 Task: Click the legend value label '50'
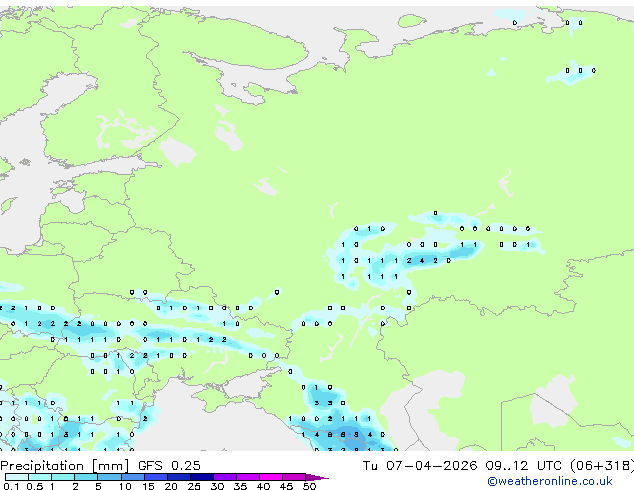[309, 486]
